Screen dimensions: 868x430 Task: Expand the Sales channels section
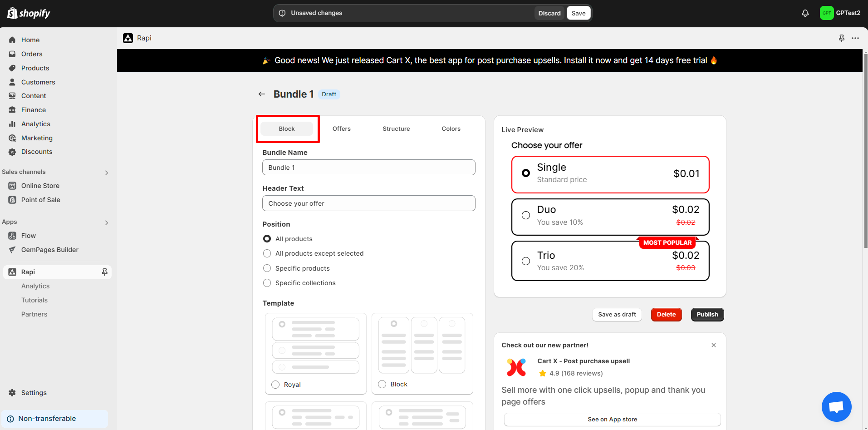pyautogui.click(x=106, y=173)
